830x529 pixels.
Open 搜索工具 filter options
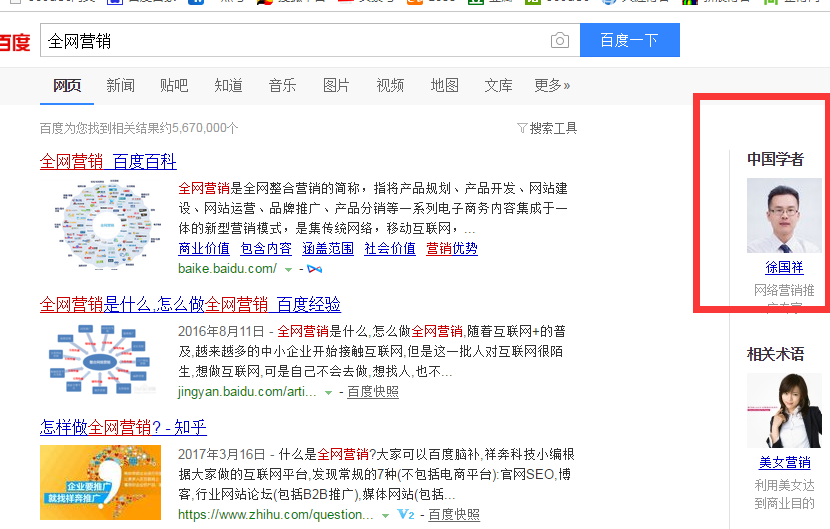547,128
